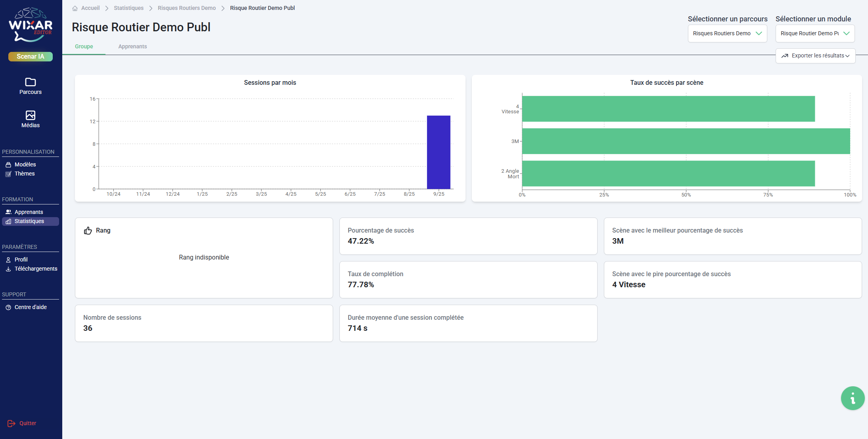The height and width of the screenshot is (439, 868).
Task: Click the home icon in breadcrumb
Action: (x=75, y=8)
